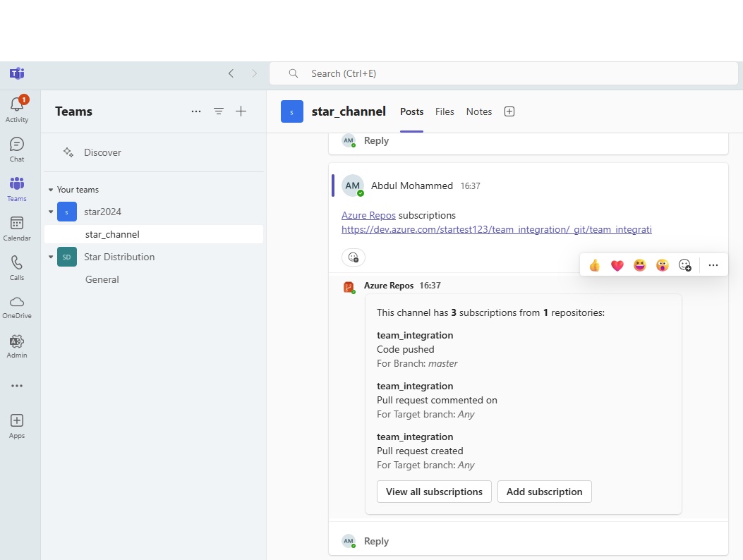Click the star_channel blue avatar in header

(292, 112)
